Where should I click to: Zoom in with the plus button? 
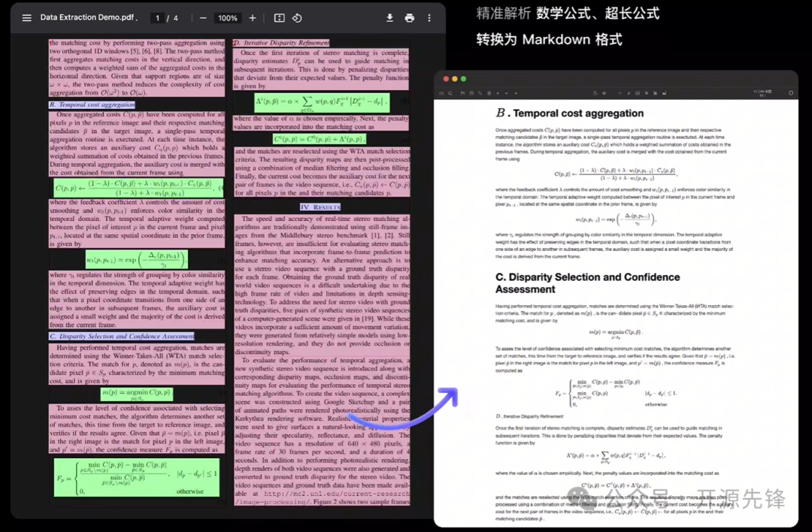[x=252, y=18]
